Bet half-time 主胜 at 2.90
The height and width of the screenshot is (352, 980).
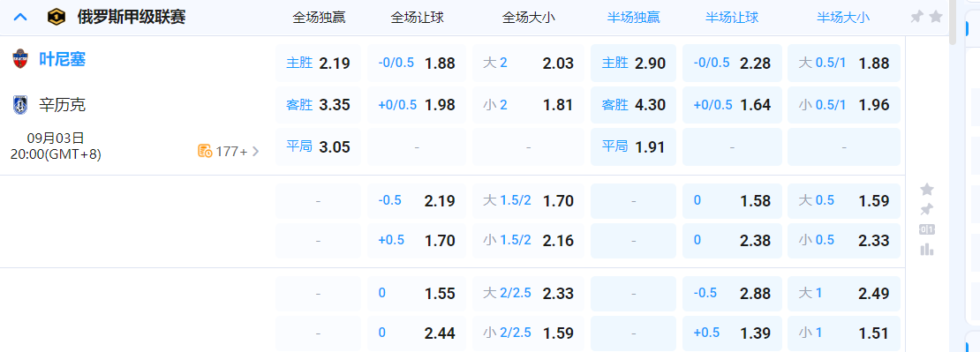tap(633, 63)
